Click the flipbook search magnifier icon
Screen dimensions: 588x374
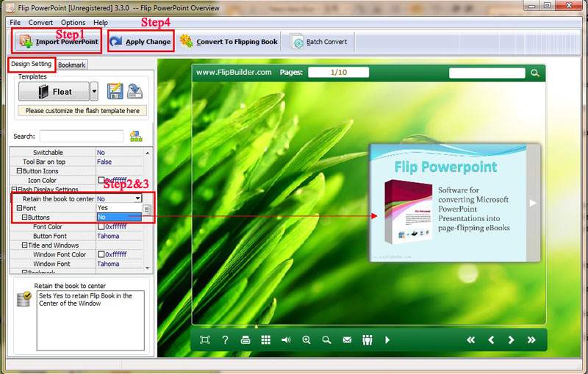click(535, 73)
